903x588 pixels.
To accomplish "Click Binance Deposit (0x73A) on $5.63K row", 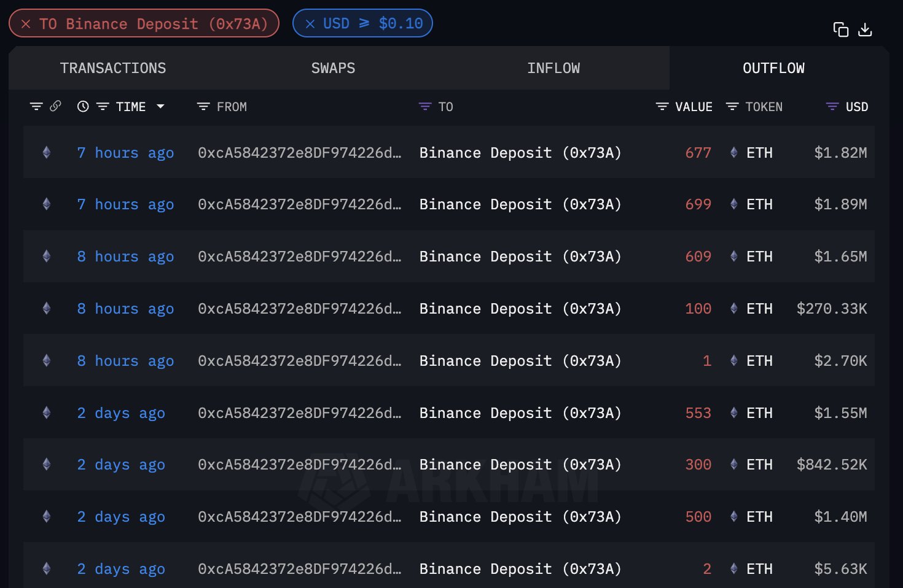I will click(520, 569).
